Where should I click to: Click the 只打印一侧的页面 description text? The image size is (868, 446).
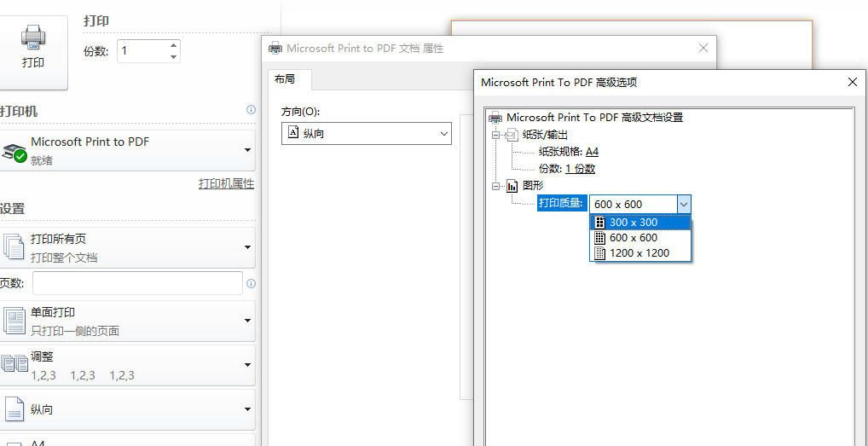[x=75, y=332]
